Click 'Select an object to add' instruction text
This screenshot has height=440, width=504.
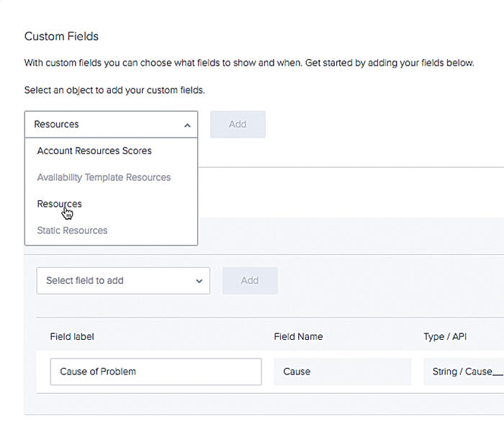coord(114,90)
